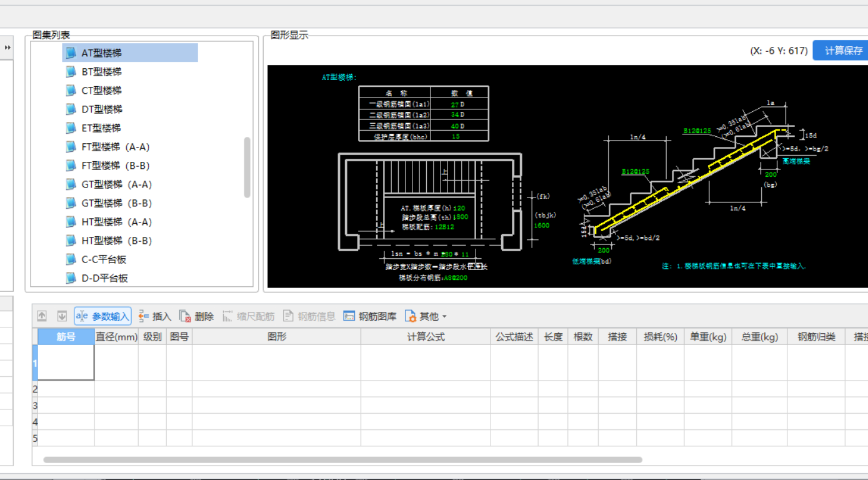Click the 搭接 column header
Screen dimensions: 868x480
[x=617, y=337]
